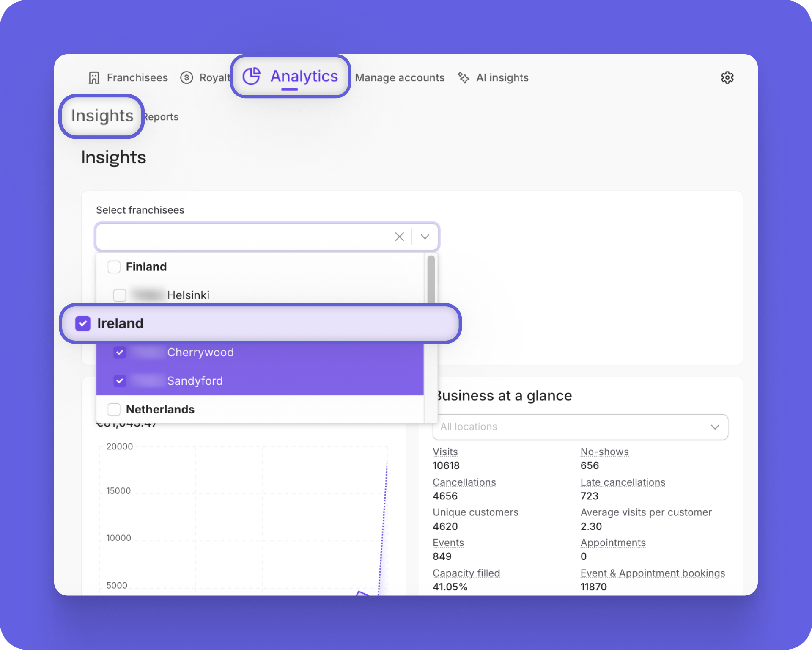Expand the All locations dropdown
This screenshot has width=812, height=650.
pos(715,427)
